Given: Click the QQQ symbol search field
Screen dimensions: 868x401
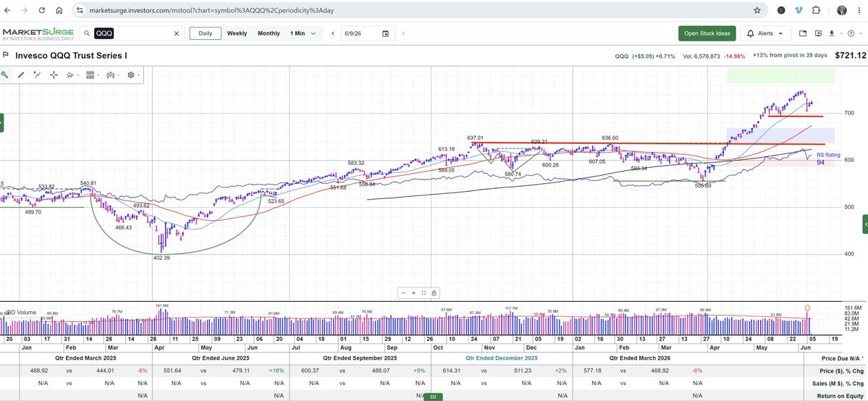Looking at the screenshot, I should (132, 33).
